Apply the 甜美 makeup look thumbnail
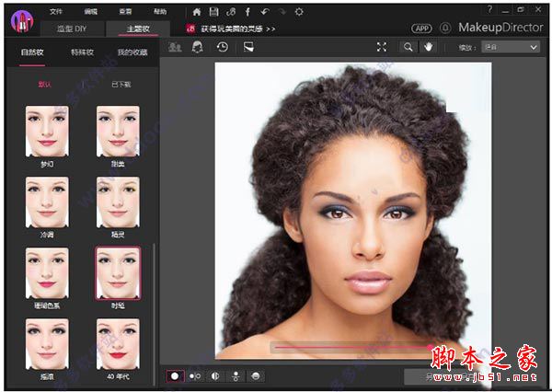The image size is (552, 392). tap(118, 131)
